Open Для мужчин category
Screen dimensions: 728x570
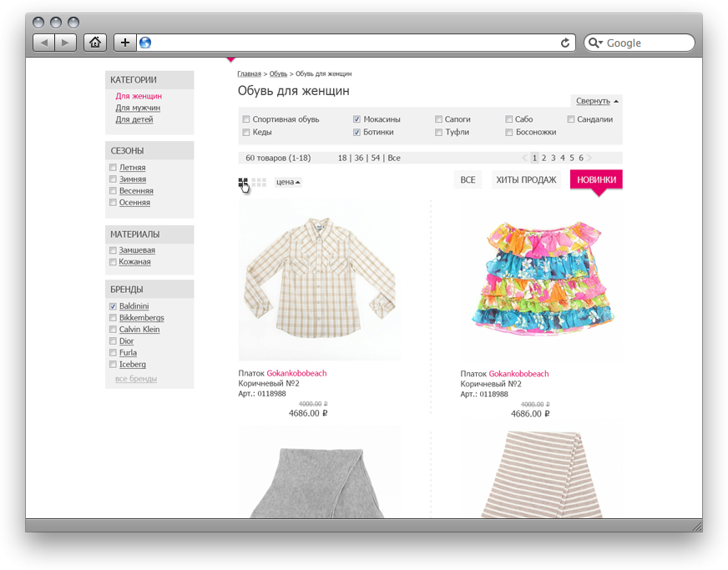click(138, 108)
